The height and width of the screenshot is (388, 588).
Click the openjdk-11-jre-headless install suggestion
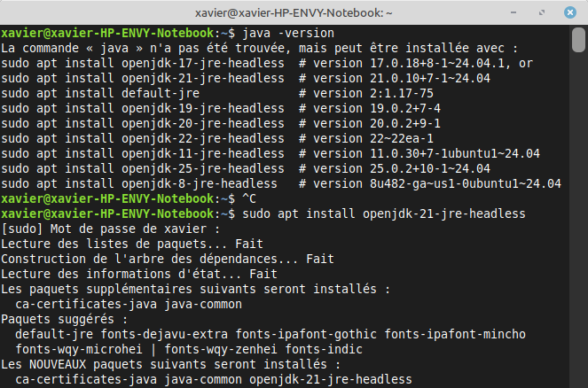[143, 153]
